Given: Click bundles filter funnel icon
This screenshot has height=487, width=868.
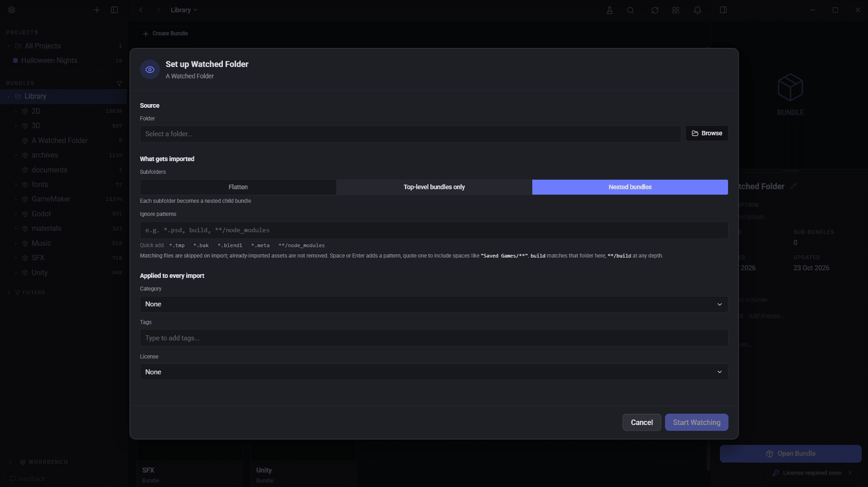Looking at the screenshot, I should point(119,83).
